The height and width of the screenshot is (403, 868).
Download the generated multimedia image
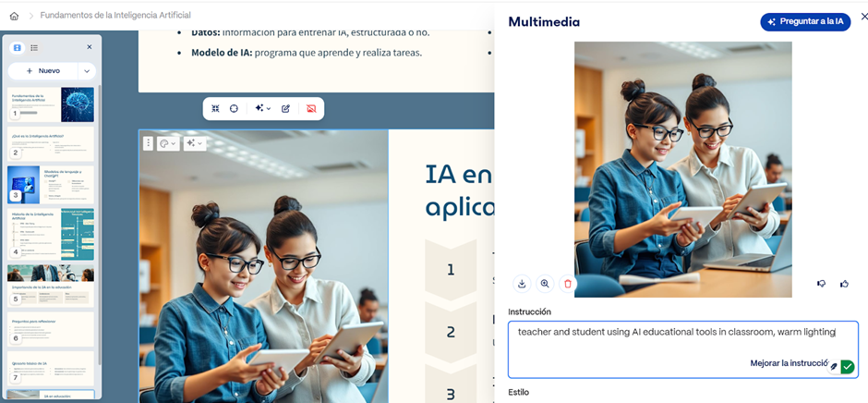coord(522,284)
